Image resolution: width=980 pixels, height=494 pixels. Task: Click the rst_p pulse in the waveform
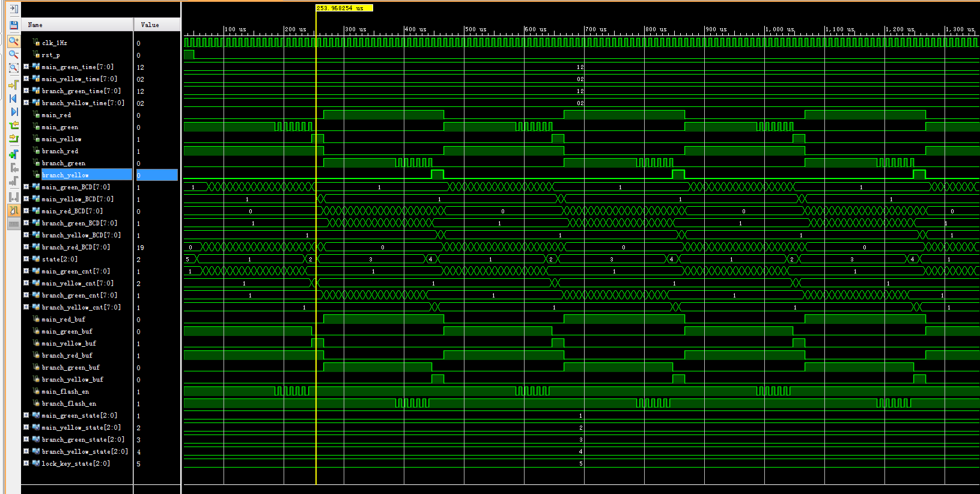pos(189,55)
